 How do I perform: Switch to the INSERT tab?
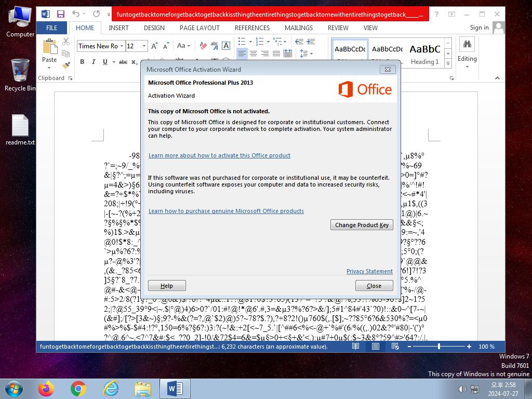click(119, 28)
